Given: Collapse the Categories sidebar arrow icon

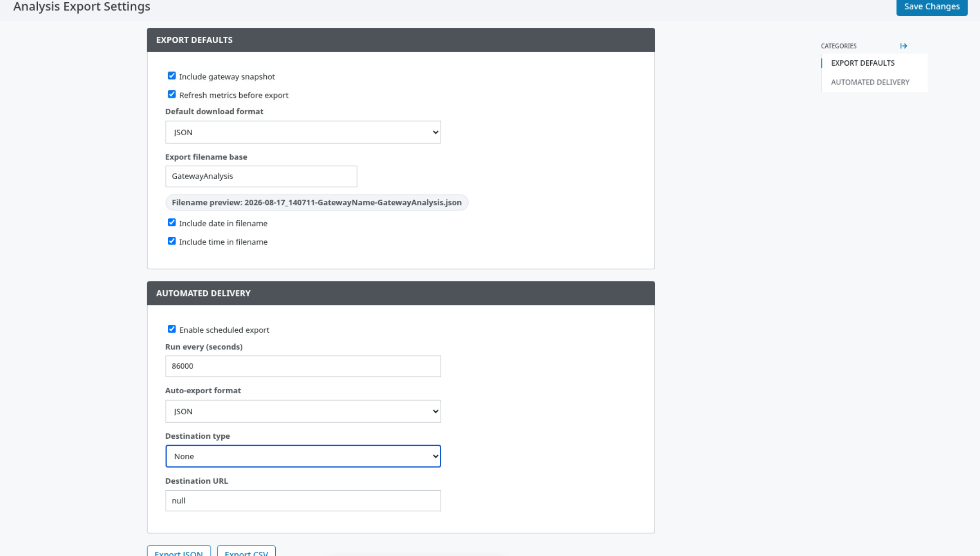Looking at the screenshot, I should click(903, 46).
